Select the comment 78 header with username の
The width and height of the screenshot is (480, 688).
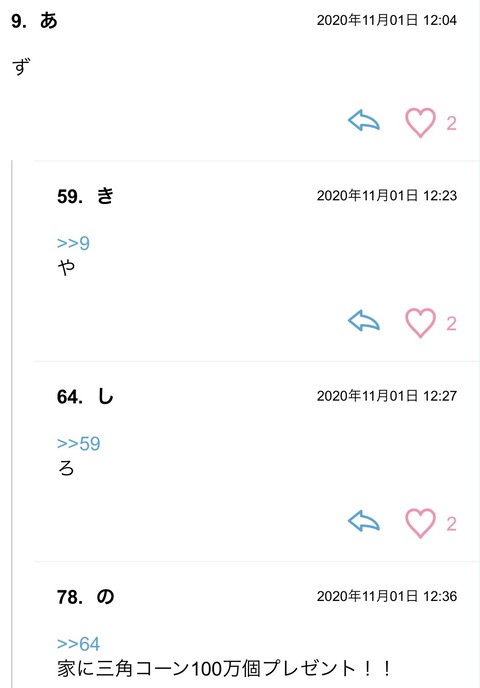(x=86, y=597)
